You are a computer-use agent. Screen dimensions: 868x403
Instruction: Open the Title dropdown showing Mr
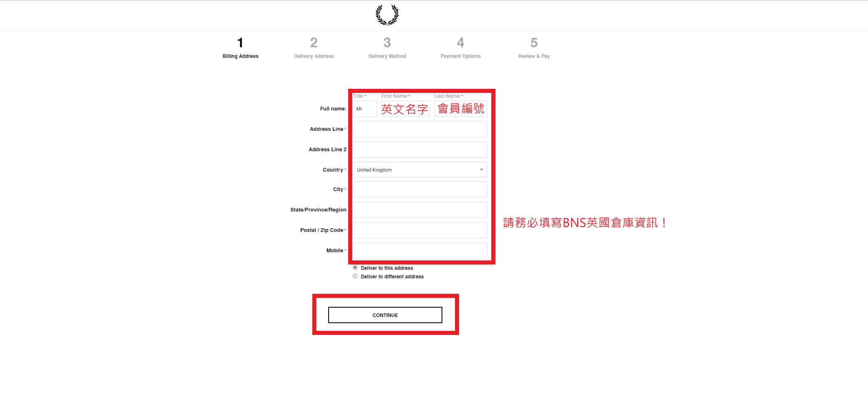(x=364, y=109)
